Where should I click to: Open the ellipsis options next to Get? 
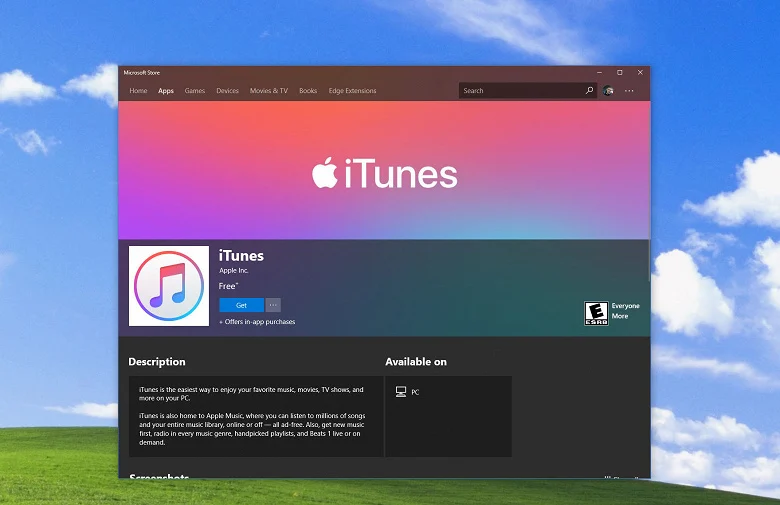click(x=273, y=305)
